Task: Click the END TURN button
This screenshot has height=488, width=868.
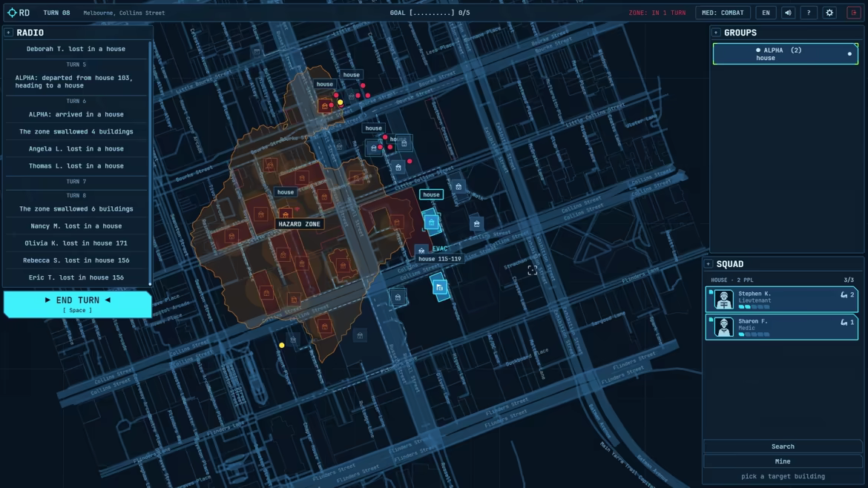Action: (x=77, y=304)
